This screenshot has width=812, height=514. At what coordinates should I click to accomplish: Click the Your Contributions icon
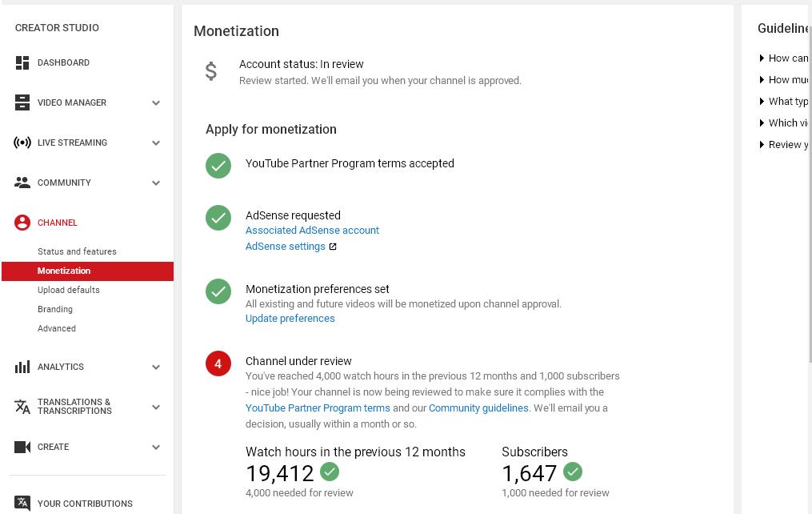(x=22, y=503)
